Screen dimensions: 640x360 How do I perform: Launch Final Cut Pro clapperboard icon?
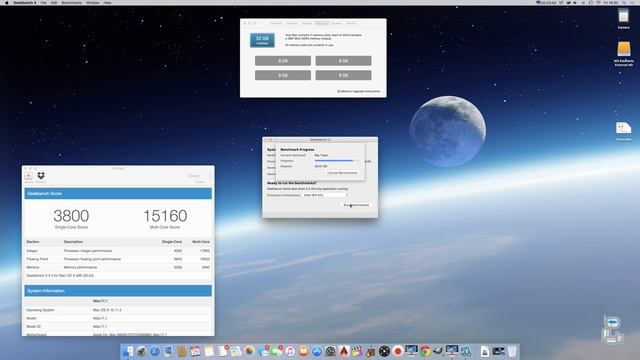[x=357, y=351]
